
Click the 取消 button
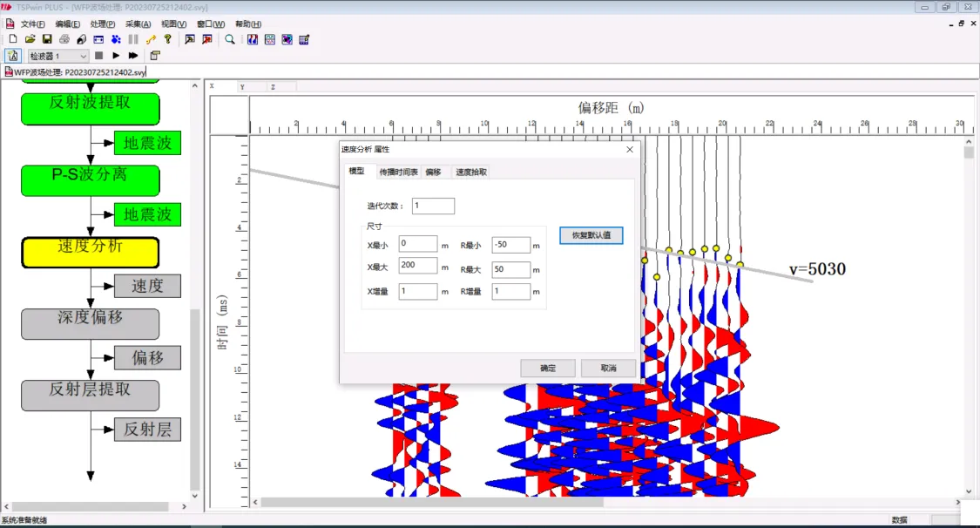608,368
